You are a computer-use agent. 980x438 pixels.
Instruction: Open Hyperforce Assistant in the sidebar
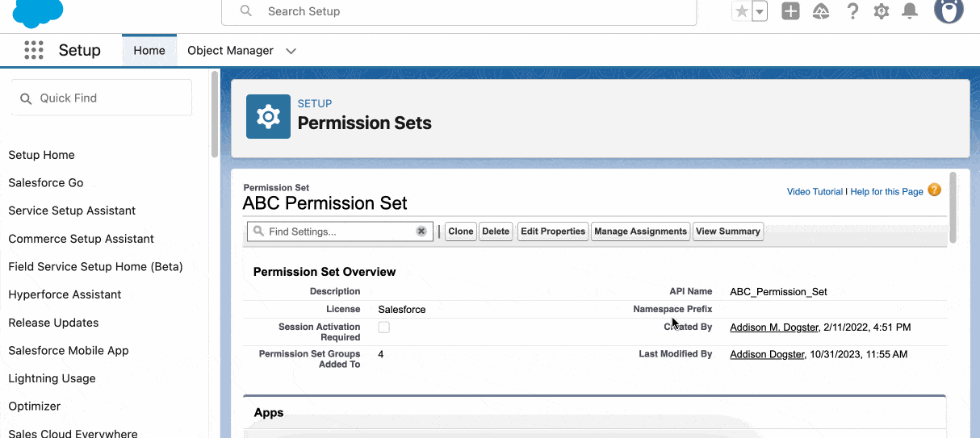65,294
